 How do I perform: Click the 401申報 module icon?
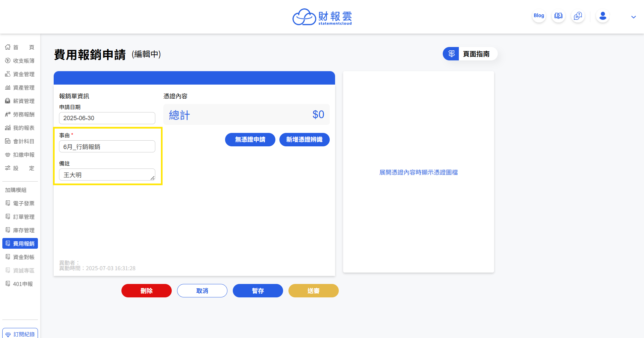coord(8,284)
